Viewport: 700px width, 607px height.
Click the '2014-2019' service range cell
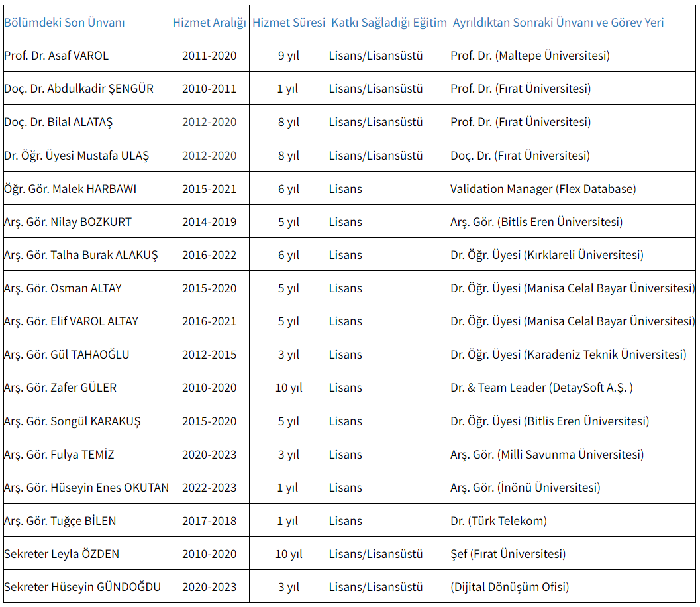tap(209, 222)
